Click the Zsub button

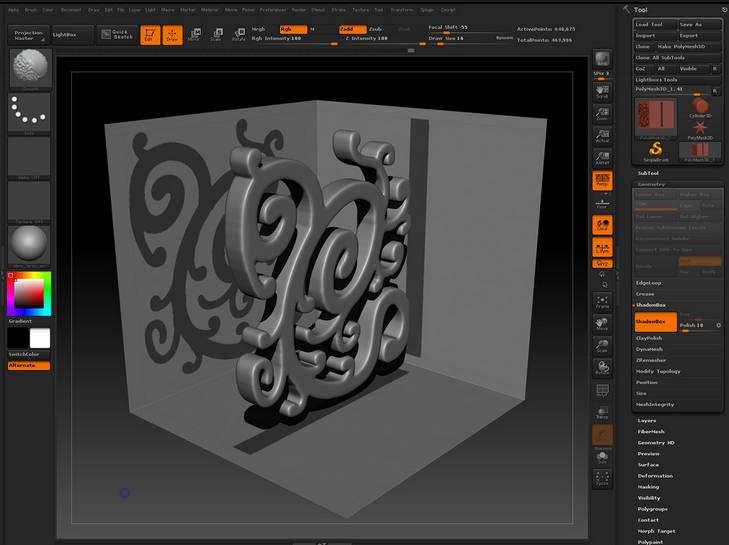tap(376, 29)
